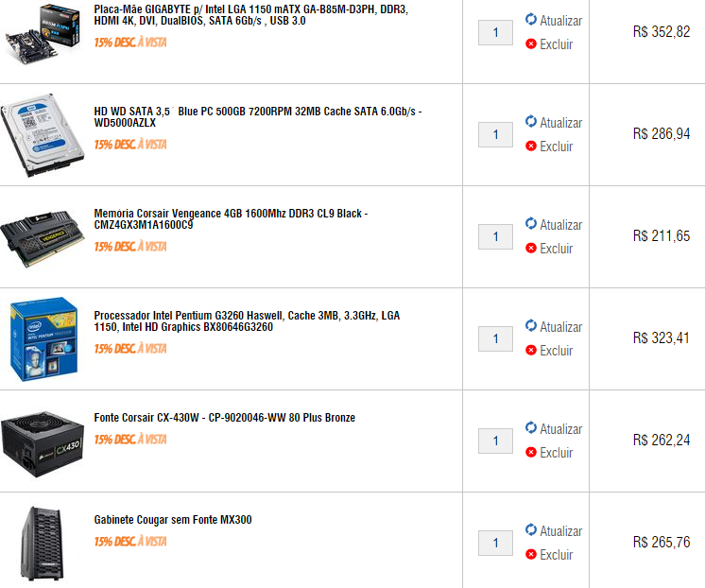Open the Gabinete Cougar MX300 product link
705x588 pixels.
(x=173, y=520)
